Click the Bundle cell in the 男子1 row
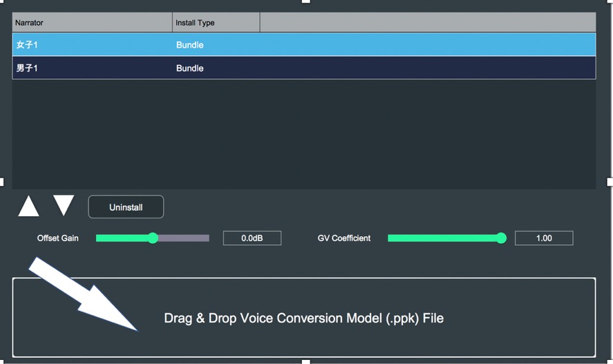The width and height of the screenshot is (613, 364). (x=190, y=68)
